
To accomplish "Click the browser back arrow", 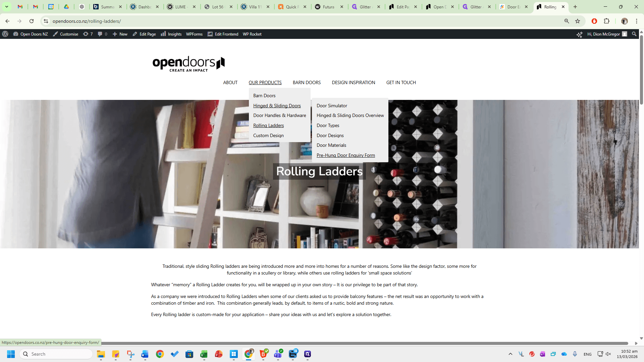I will coord(7,21).
